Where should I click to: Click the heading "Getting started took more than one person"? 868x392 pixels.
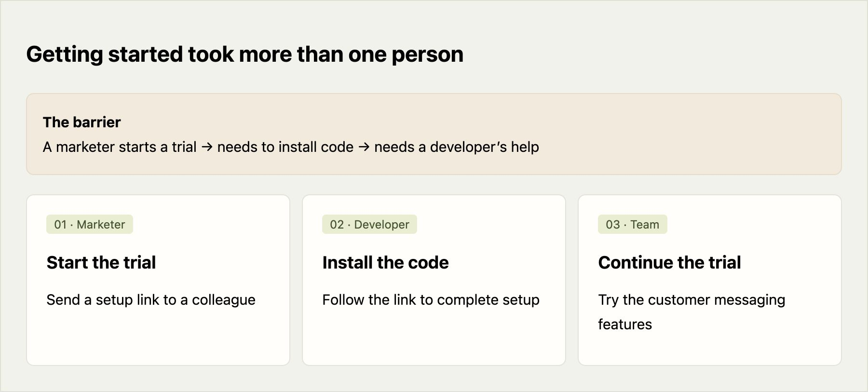click(x=244, y=54)
